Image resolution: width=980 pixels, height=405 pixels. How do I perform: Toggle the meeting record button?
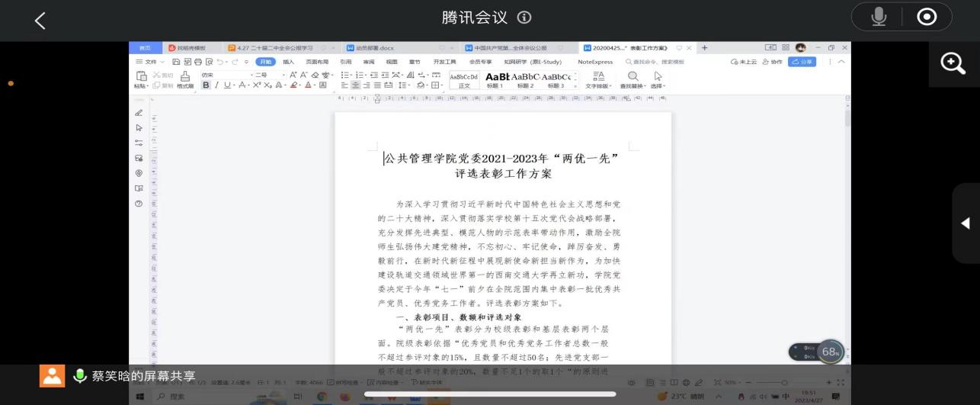927,17
